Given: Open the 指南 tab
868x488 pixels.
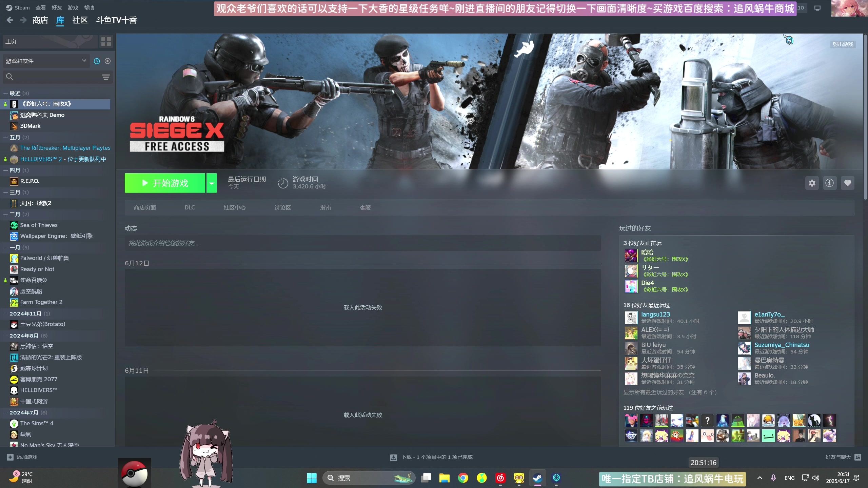Looking at the screenshot, I should click(x=325, y=207).
